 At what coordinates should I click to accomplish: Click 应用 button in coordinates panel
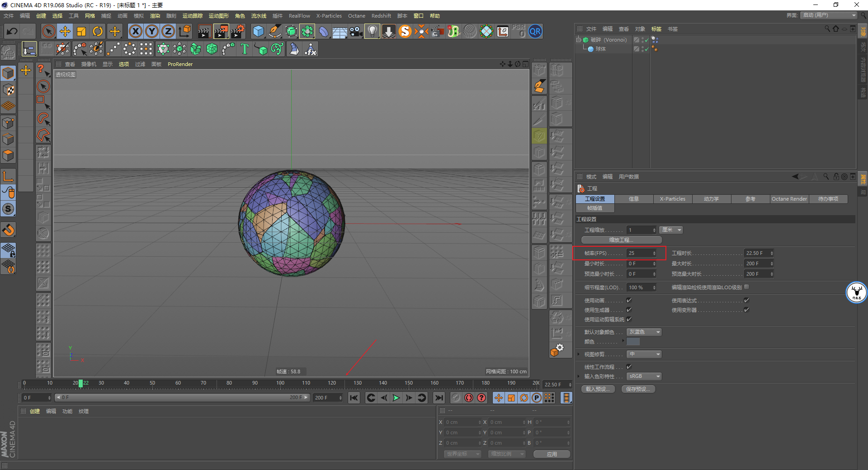[x=552, y=454]
